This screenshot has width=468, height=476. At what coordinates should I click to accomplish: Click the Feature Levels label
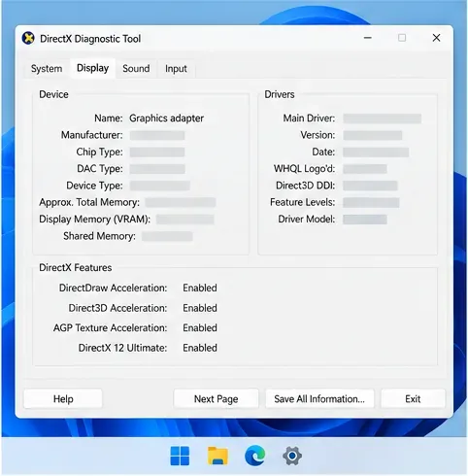click(303, 202)
